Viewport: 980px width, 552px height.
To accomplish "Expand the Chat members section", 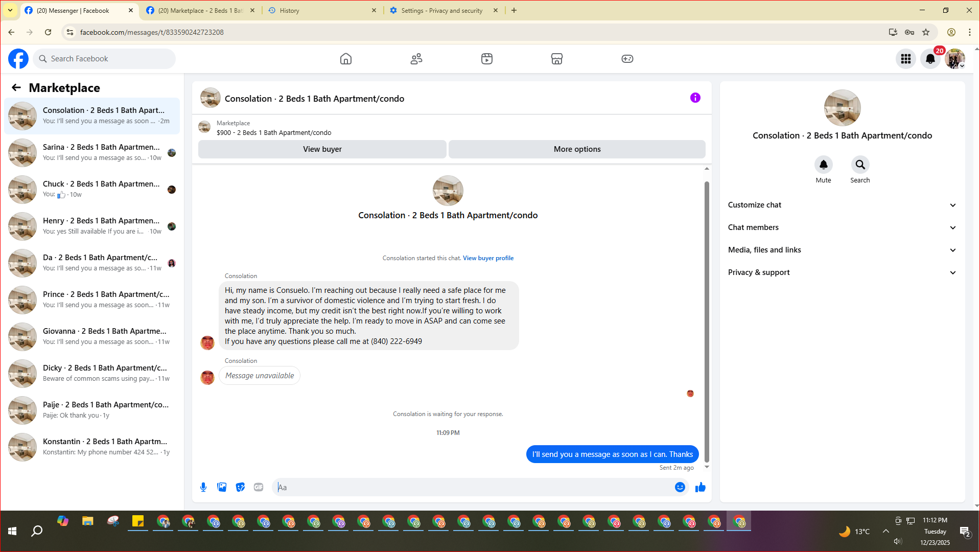I will (x=842, y=227).
